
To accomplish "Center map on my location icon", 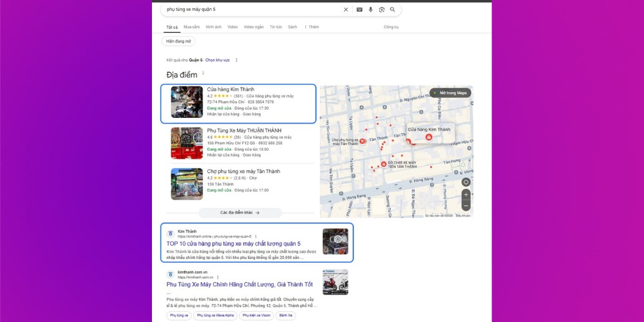I will 466,182.
